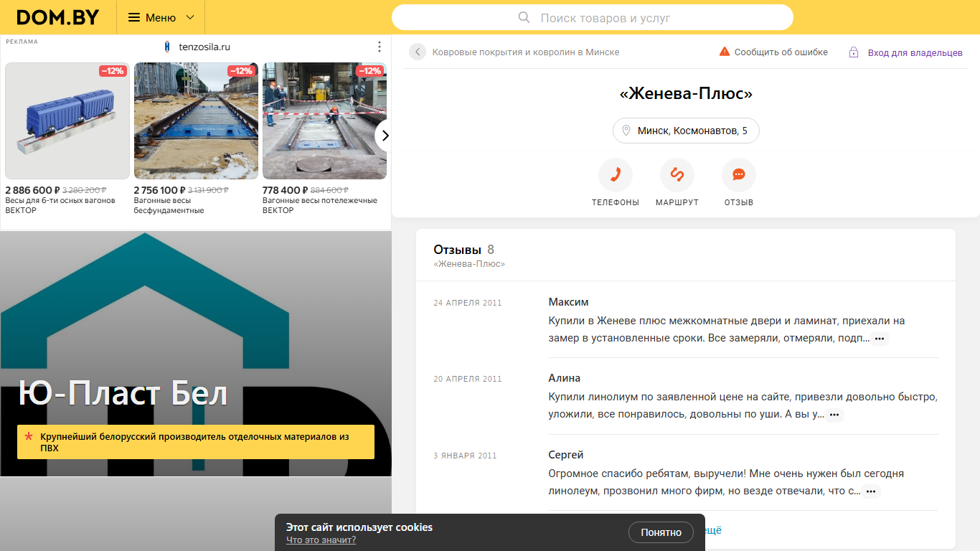Expand Алина's review with ellipsis
The width and height of the screenshot is (980, 551).
click(x=834, y=415)
